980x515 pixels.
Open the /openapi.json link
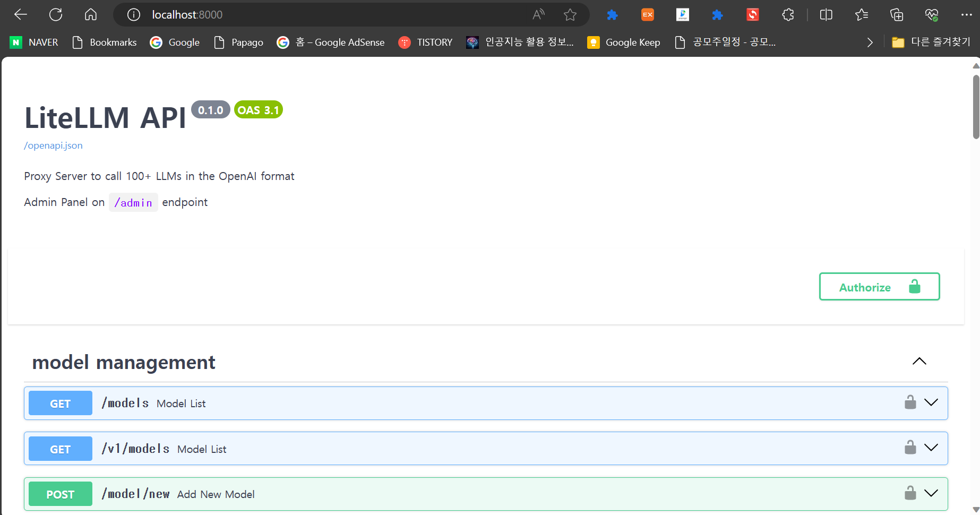[x=53, y=145]
